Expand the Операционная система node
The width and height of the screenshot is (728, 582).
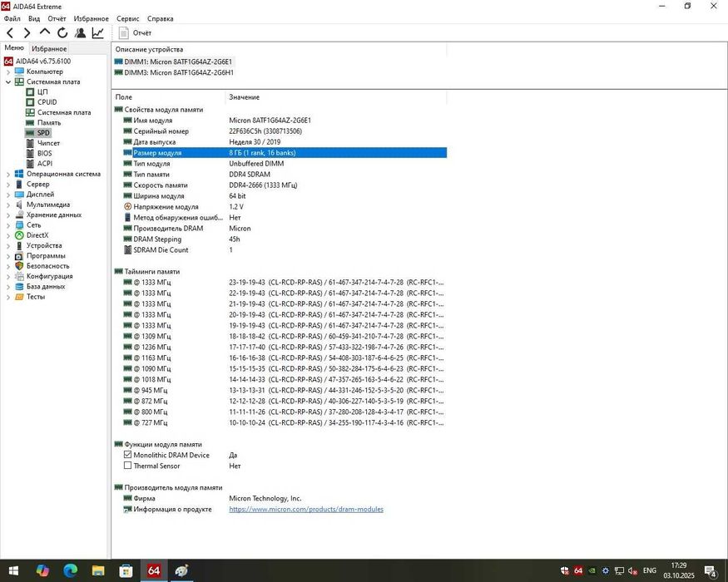coord(7,175)
